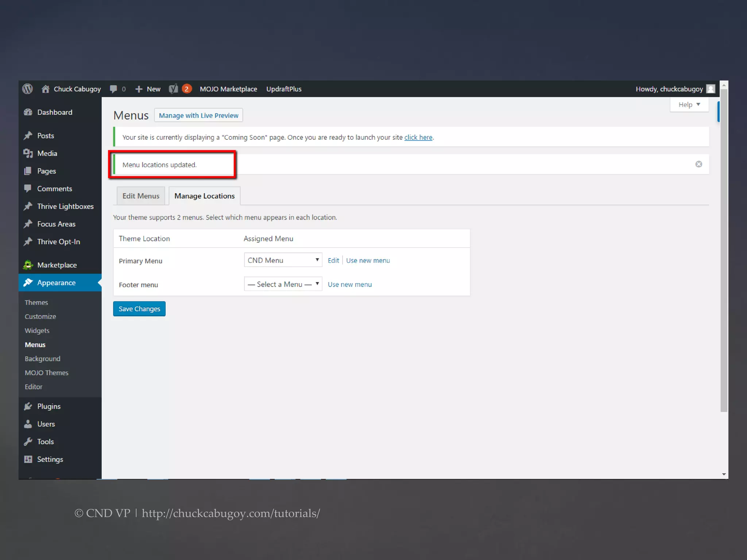Click the user avatar next to Howdy
This screenshot has width=747, height=560.
pyautogui.click(x=711, y=89)
